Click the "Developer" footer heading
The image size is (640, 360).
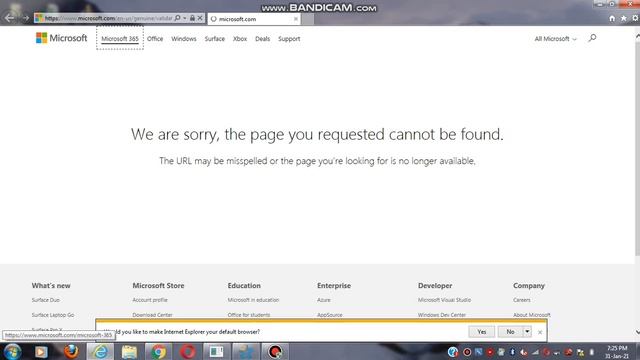(435, 286)
